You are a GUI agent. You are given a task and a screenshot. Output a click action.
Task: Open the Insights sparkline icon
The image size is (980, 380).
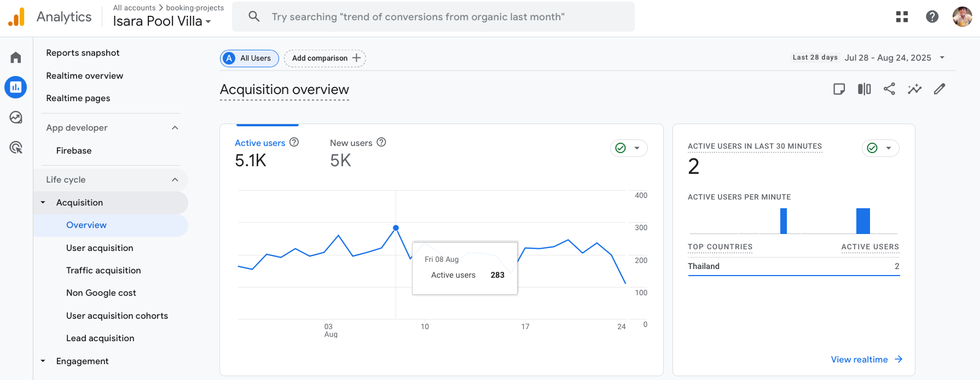click(x=914, y=89)
